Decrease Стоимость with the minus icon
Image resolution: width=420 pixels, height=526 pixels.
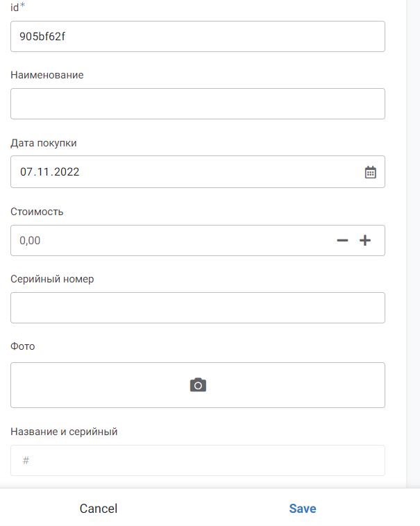coord(342,241)
